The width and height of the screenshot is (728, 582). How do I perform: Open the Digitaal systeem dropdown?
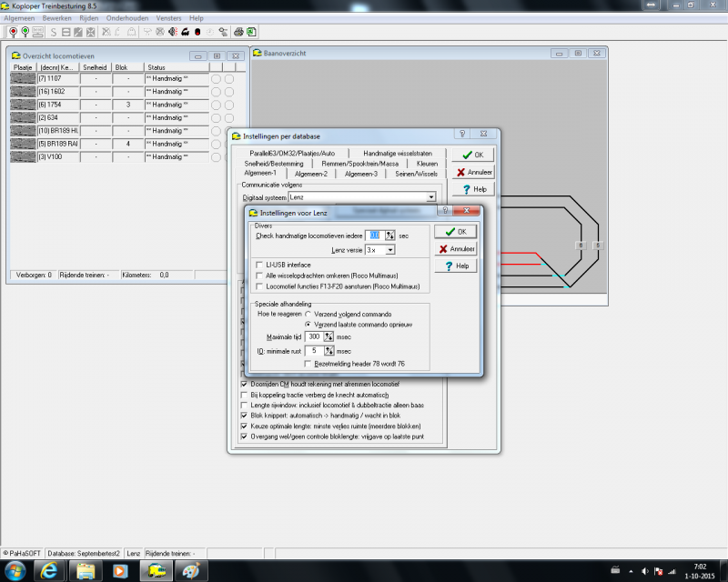coord(431,197)
